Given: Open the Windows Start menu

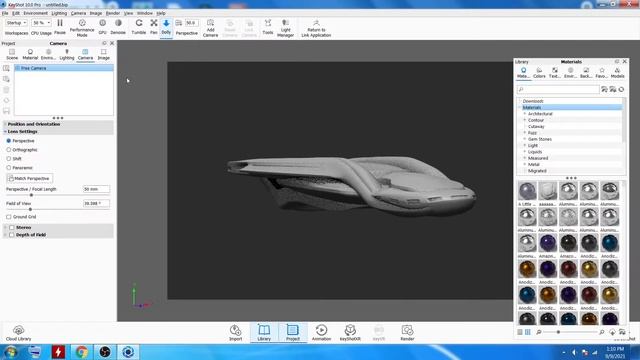Looking at the screenshot, I should click(11, 352).
